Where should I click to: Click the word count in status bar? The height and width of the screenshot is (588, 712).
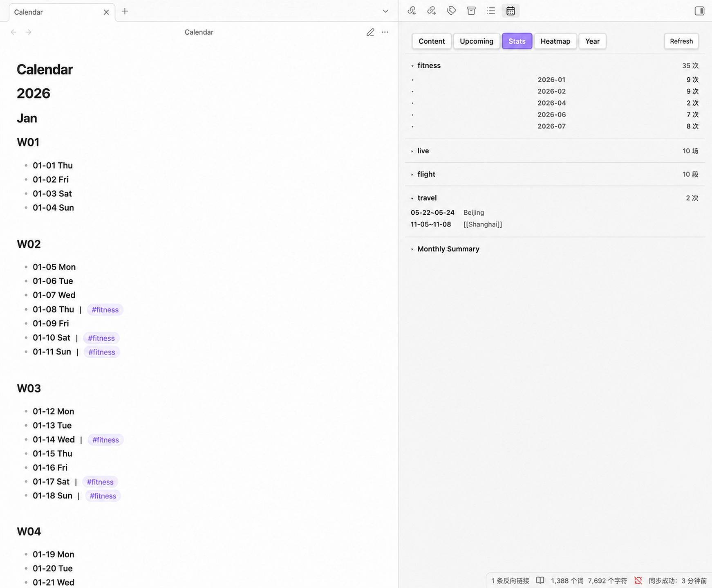pos(567,581)
